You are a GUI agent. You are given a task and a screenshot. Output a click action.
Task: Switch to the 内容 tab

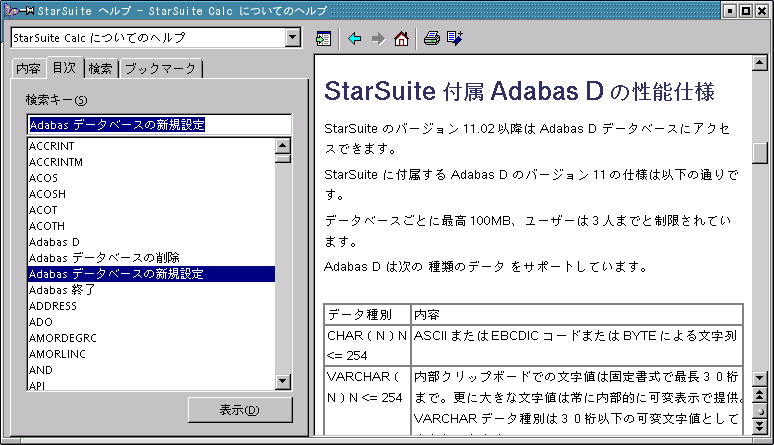(x=28, y=69)
